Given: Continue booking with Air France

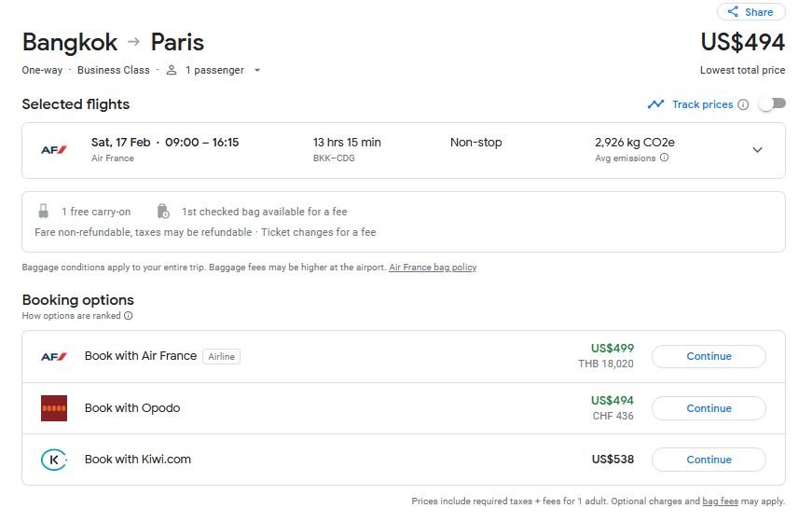Looking at the screenshot, I should point(709,356).
